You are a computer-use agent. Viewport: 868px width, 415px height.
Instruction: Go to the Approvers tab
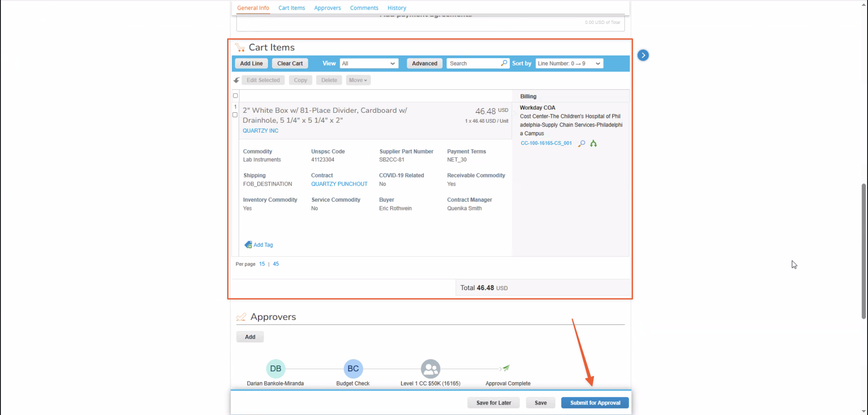(327, 8)
